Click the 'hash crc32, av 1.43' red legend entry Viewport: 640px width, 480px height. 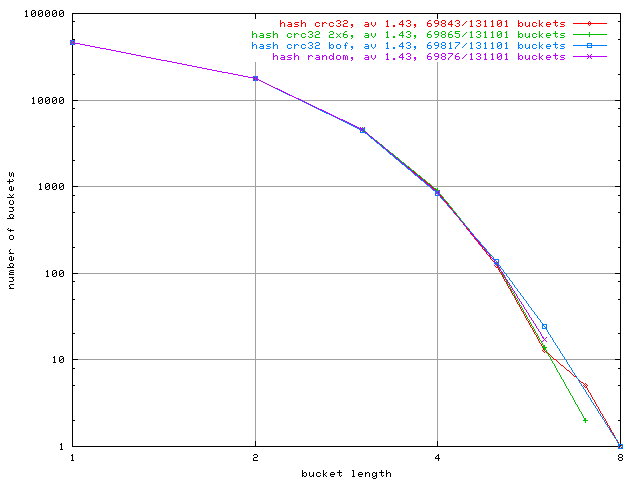[x=422, y=24]
